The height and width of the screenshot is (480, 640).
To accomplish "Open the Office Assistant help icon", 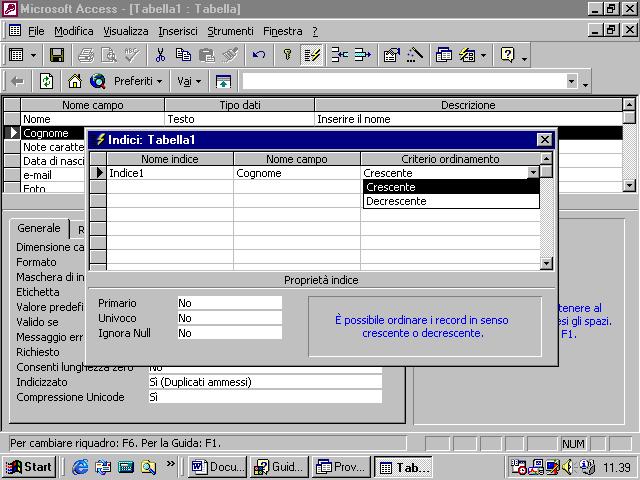I will click(x=507, y=55).
